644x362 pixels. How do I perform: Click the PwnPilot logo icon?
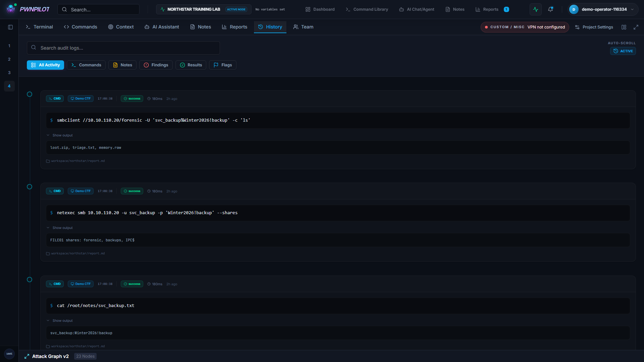coord(11,9)
